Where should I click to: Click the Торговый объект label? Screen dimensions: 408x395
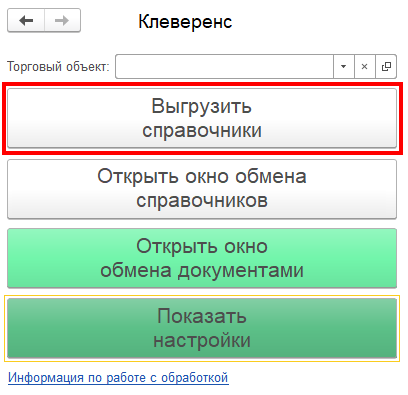pos(58,67)
